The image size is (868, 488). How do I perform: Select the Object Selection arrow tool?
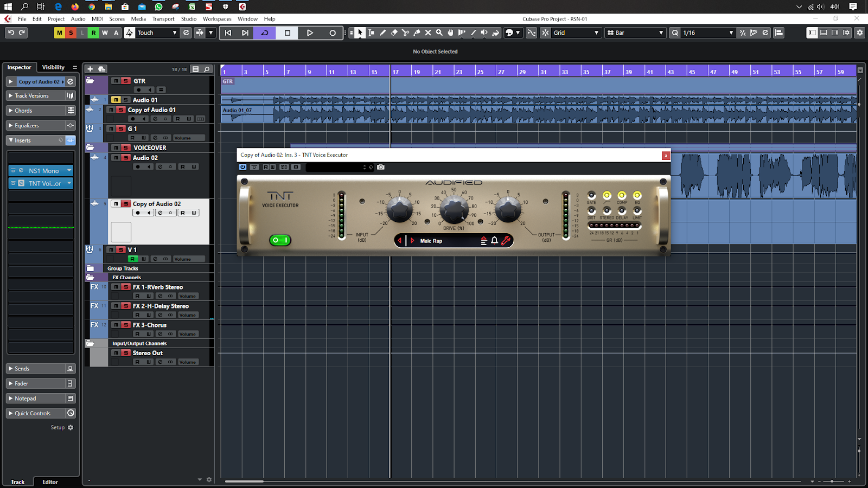(360, 33)
